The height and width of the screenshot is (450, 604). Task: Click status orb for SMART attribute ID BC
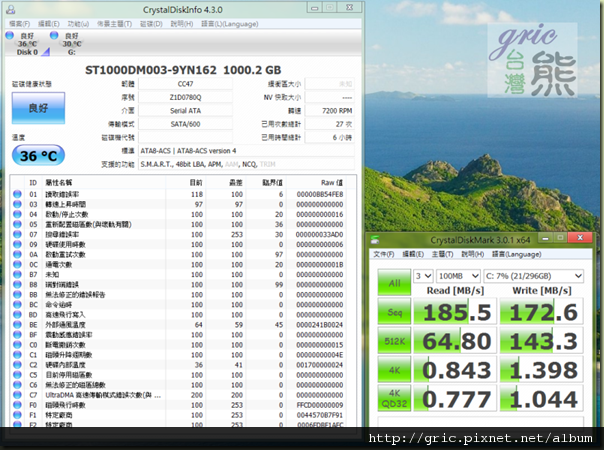point(17,304)
